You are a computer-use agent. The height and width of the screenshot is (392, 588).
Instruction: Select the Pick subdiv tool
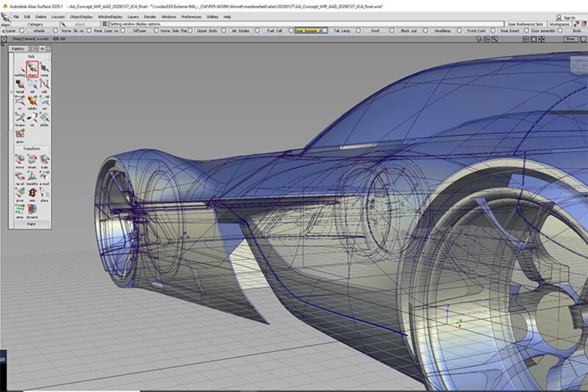coord(32,103)
